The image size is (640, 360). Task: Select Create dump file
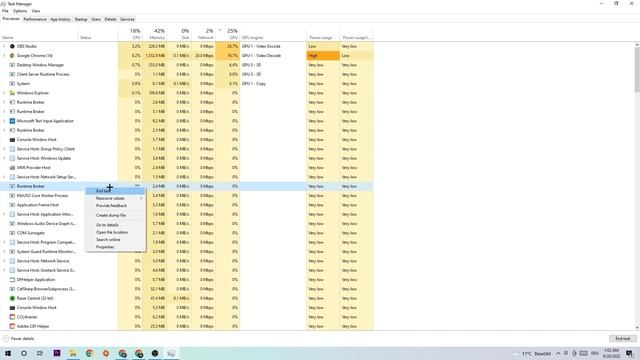tap(116, 215)
